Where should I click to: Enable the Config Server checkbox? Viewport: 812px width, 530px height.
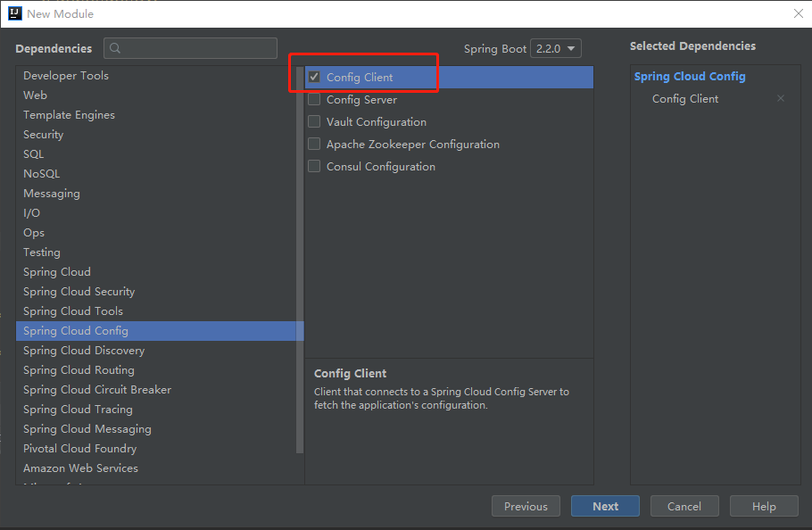coord(314,100)
